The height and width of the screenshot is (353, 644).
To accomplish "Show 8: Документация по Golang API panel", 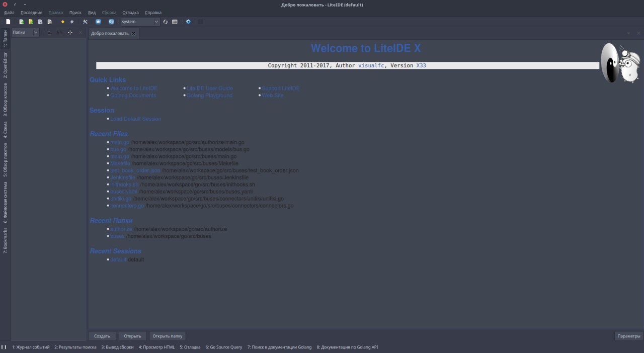I will 347,347.
